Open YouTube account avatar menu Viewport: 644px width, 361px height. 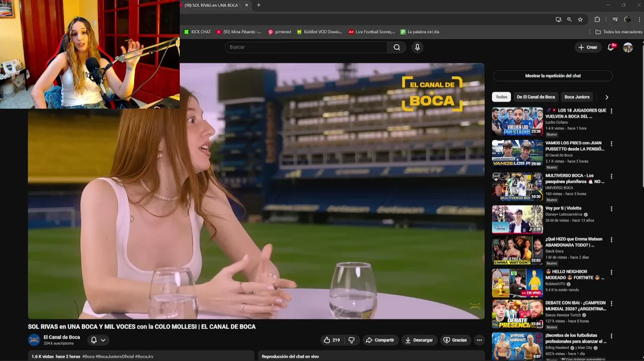click(628, 47)
